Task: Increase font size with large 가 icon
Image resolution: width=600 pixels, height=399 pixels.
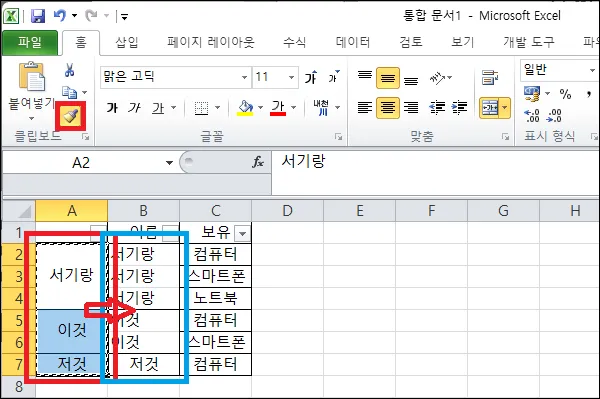Action: coord(311,77)
